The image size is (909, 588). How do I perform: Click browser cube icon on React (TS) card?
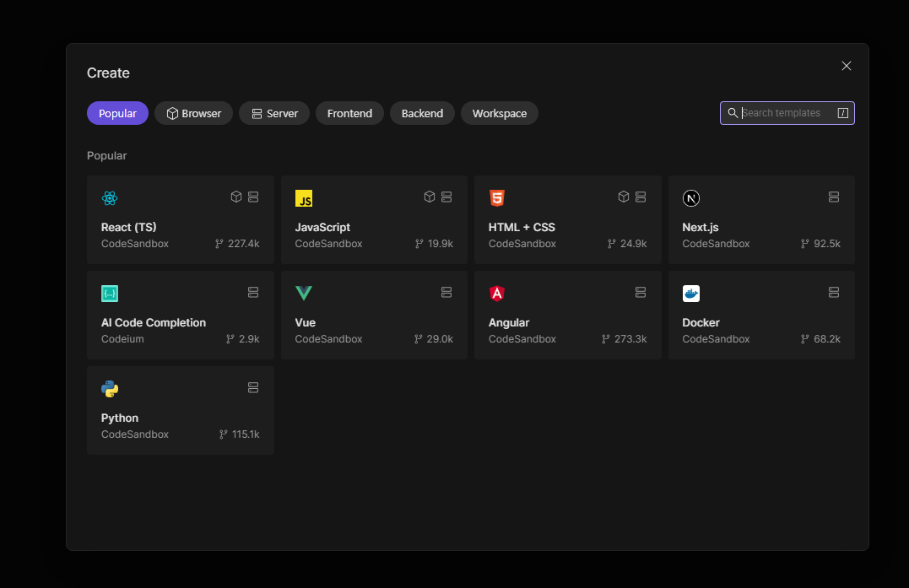[236, 197]
